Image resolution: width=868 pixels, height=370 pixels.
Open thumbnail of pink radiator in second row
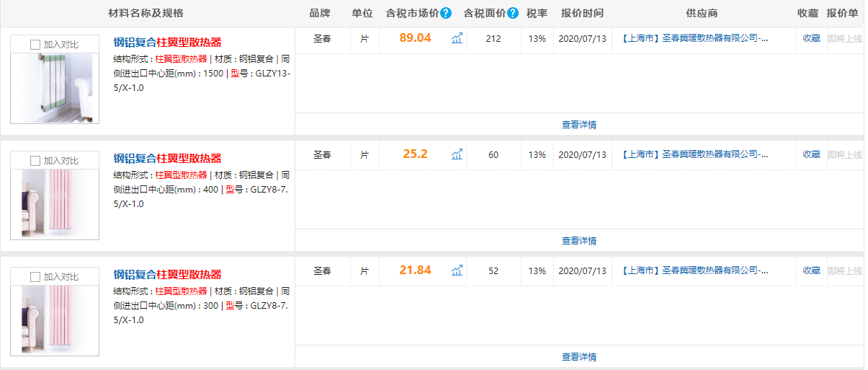coord(55,204)
